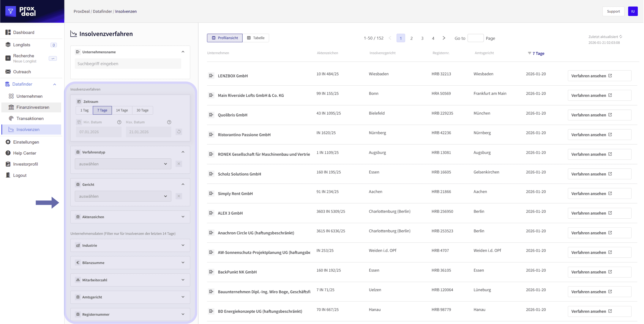Open the Gericht auswählen dropdown
The image size is (644, 324).
pos(123,196)
